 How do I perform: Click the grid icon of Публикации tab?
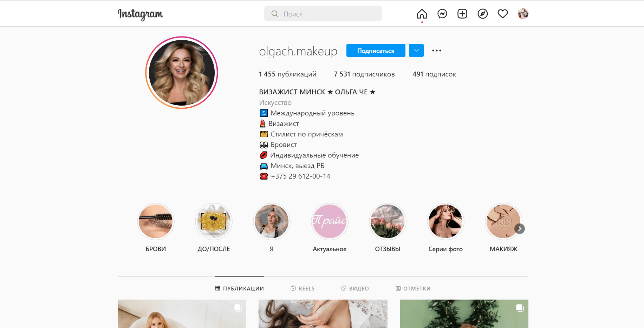coord(217,288)
